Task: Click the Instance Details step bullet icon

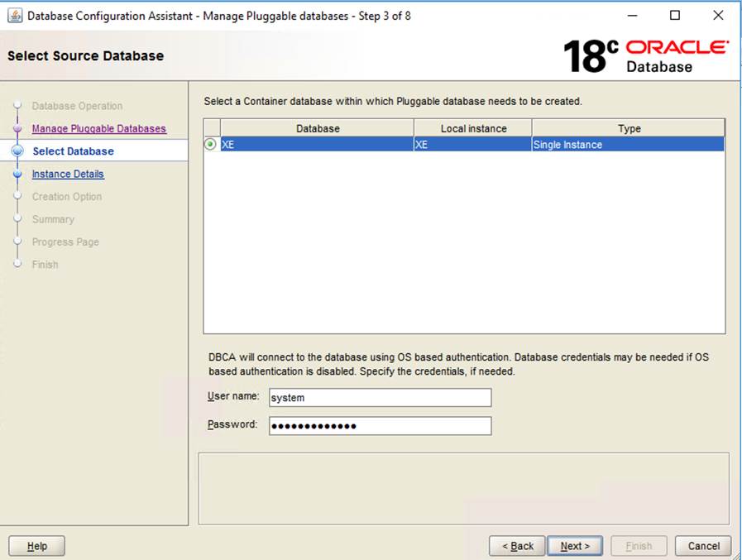Action: (17, 175)
